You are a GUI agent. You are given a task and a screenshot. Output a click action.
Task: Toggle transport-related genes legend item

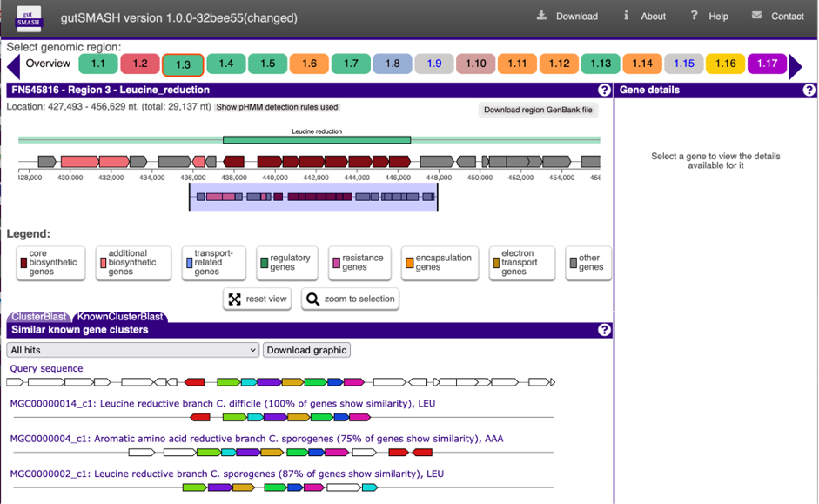point(213,263)
